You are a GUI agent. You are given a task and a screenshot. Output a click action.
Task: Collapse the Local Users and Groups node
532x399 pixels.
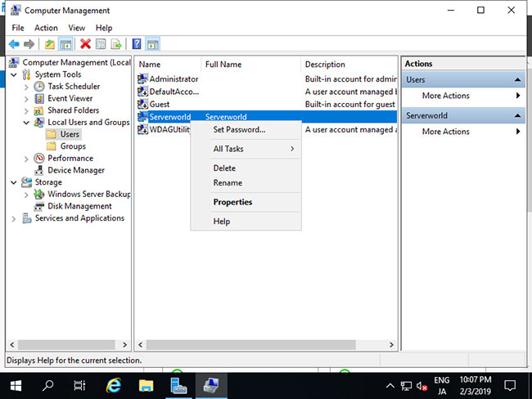click(26, 123)
